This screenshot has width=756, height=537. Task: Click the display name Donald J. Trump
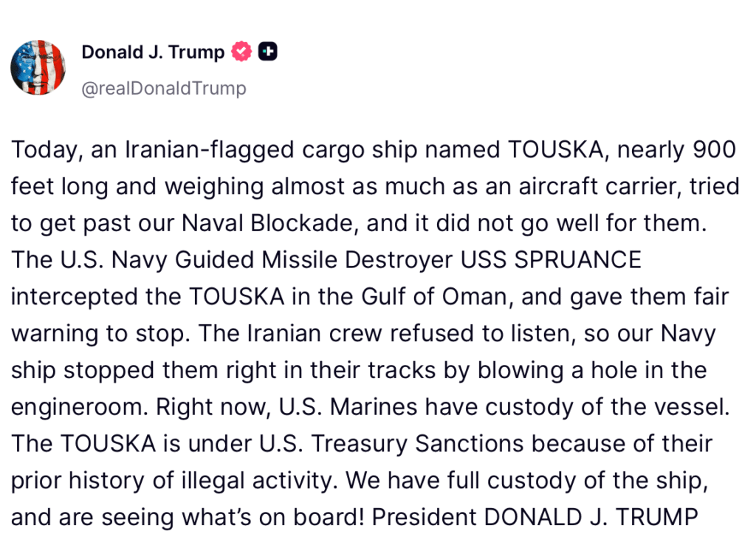point(152,52)
